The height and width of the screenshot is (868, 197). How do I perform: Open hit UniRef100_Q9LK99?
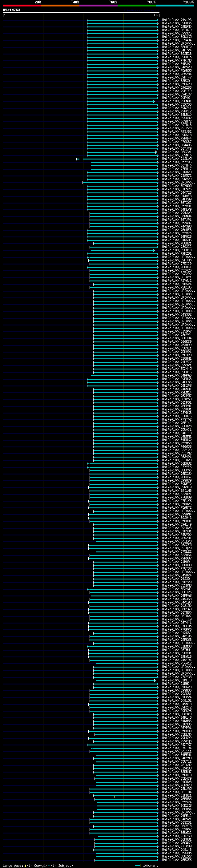click(176, 738)
